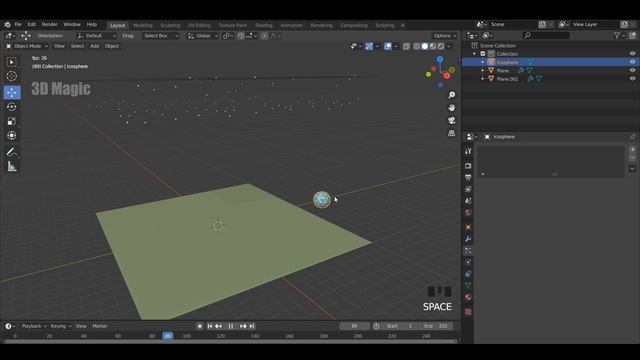Open the Render menu

pyautogui.click(x=50, y=25)
